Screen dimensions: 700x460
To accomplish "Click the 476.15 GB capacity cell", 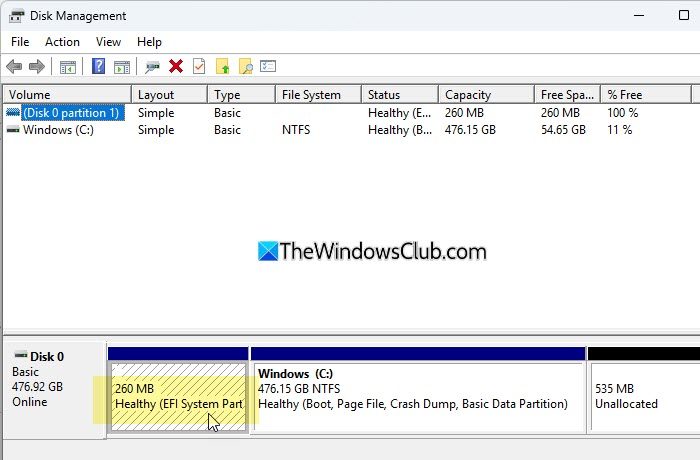I will click(470, 130).
